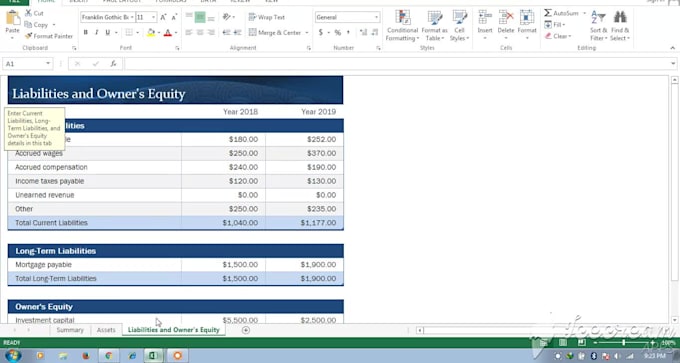This screenshot has width=680, height=363.
Task: Decrease decimal places
Action: (x=375, y=33)
